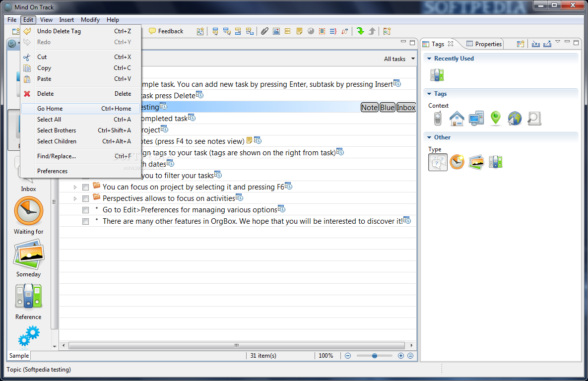
Task: Choose Copy from the Edit menu
Action: [x=80, y=68]
